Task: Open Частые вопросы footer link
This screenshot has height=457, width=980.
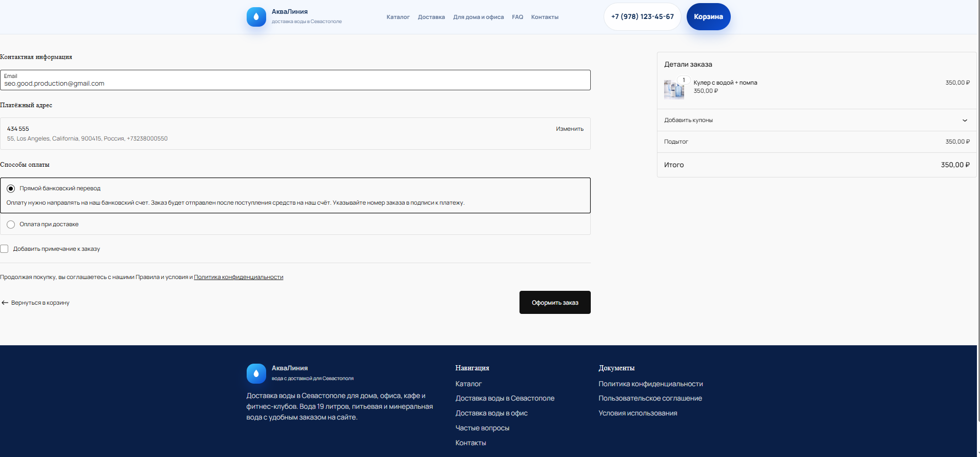Action: coord(482,428)
